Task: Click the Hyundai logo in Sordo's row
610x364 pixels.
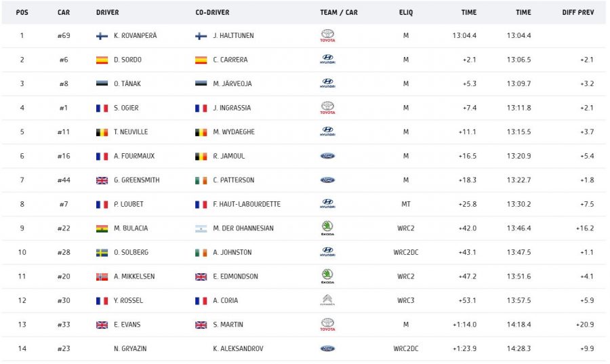Action: pyautogui.click(x=327, y=60)
